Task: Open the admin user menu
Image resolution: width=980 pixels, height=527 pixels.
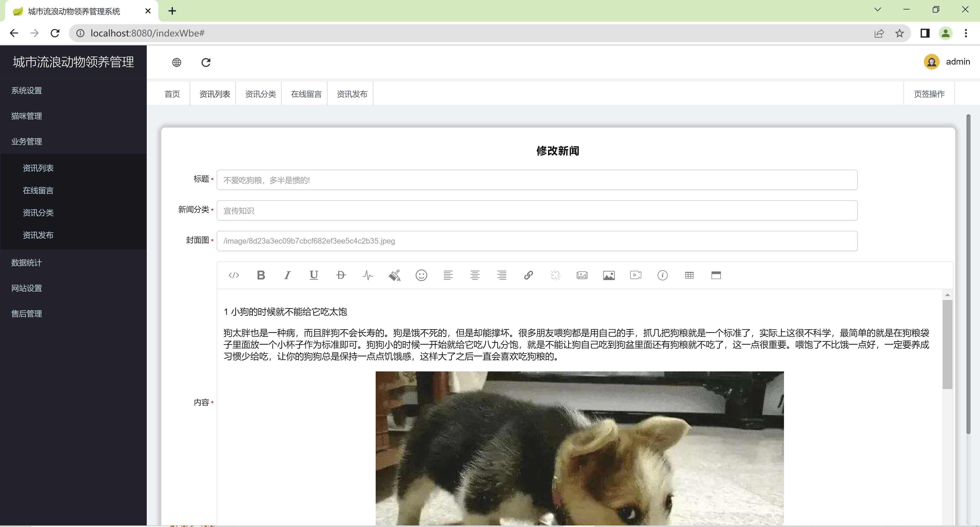Action: [x=958, y=61]
